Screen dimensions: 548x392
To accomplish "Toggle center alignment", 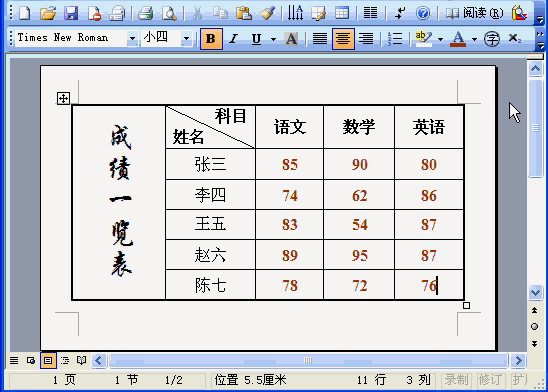I will pyautogui.click(x=343, y=39).
